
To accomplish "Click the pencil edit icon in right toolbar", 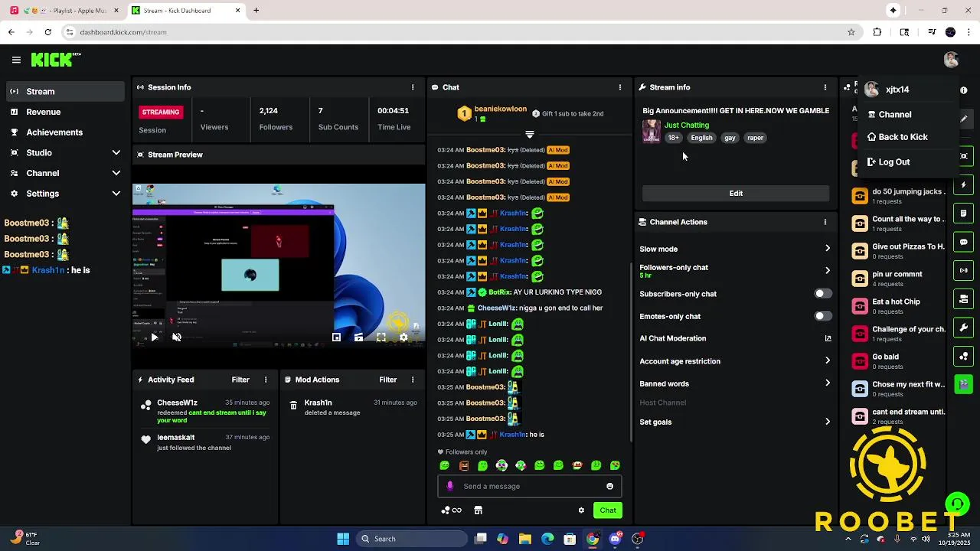I will click(x=964, y=119).
